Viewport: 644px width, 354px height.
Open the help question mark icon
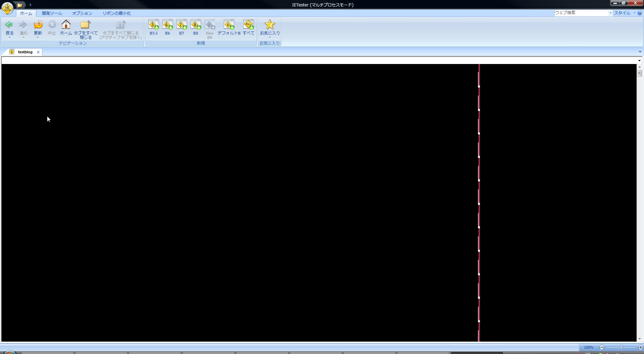[x=640, y=13]
